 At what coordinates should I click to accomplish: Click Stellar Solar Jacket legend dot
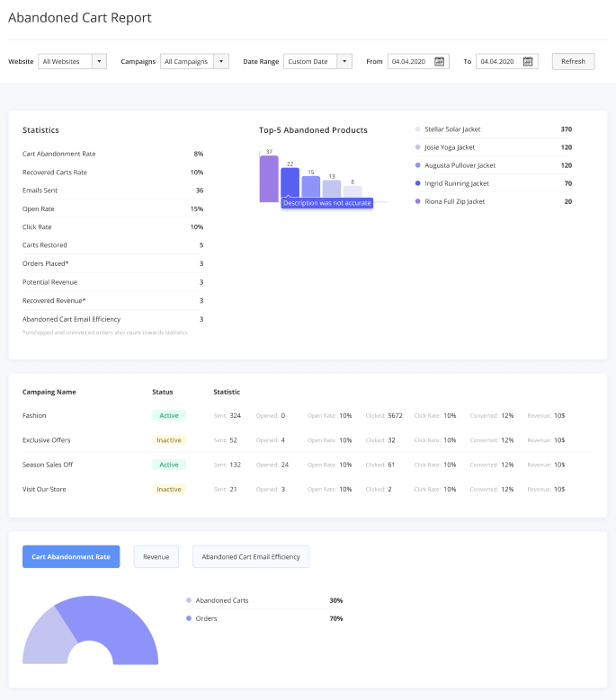pyautogui.click(x=417, y=129)
